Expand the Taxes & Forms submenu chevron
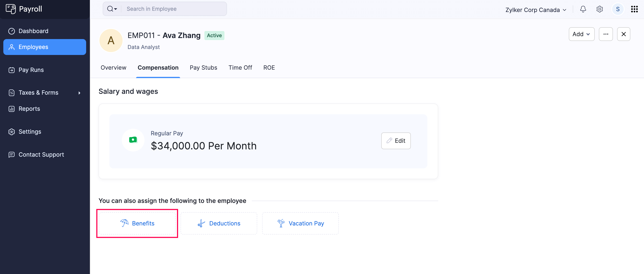The width and height of the screenshot is (644, 274). point(79,93)
